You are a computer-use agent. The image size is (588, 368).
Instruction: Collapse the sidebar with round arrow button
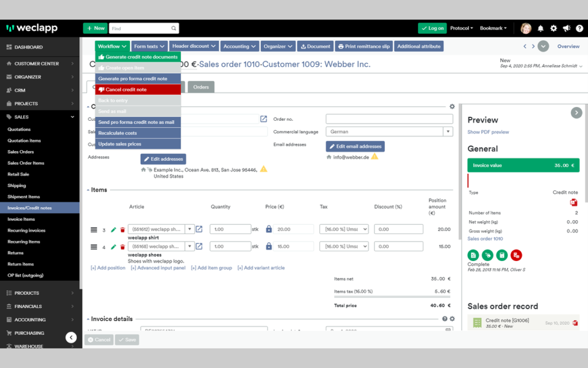[x=71, y=338]
